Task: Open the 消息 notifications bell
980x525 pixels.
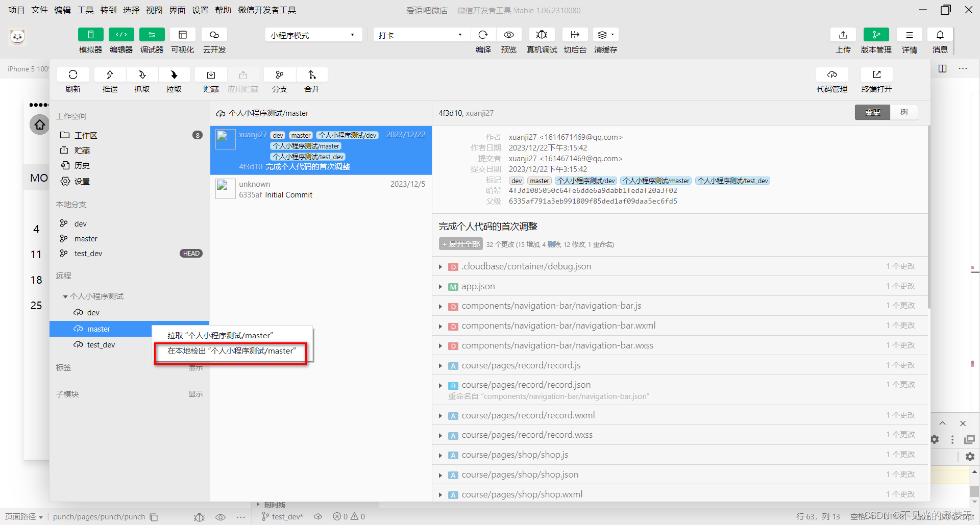Action: [x=940, y=35]
